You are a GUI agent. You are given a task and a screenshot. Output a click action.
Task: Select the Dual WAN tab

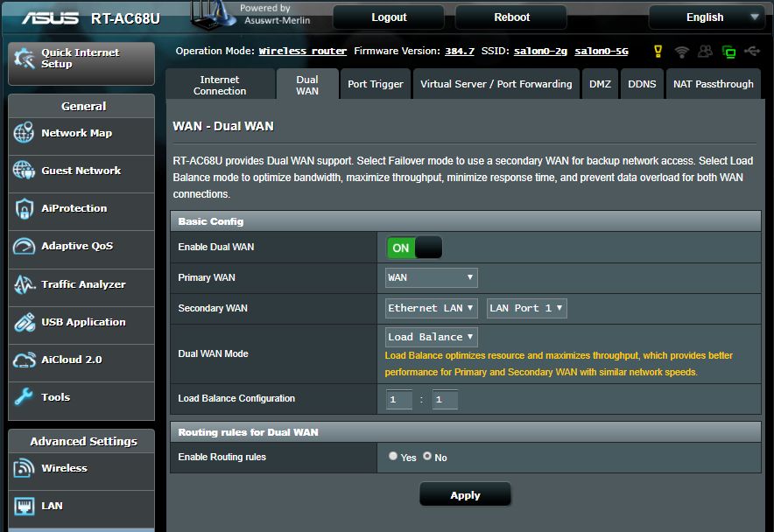307,84
